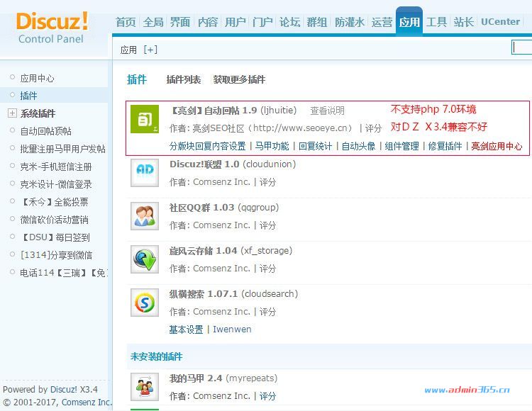Image resolution: width=532 pixels, height=411 pixels.
Task: Open 回复统计 link
Action: pyautogui.click(x=315, y=146)
